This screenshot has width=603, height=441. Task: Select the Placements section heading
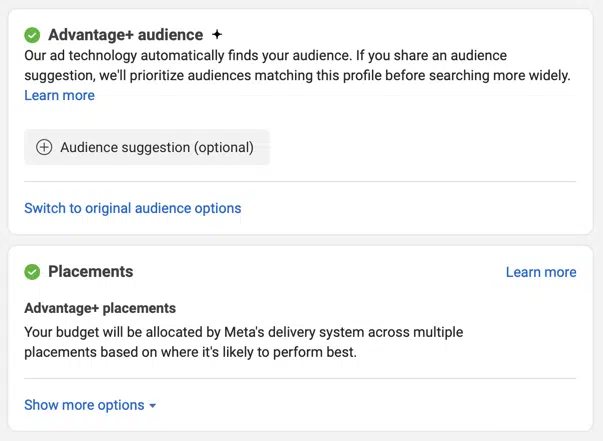90,272
